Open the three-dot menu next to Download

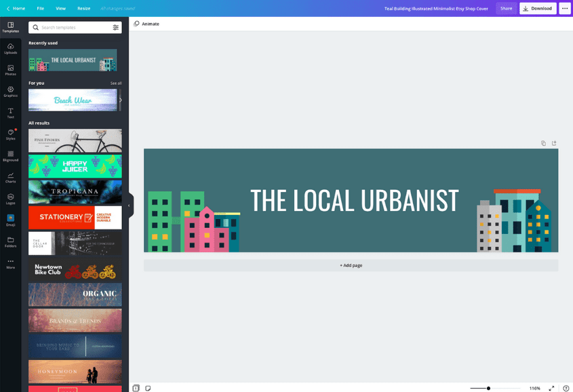coord(565,8)
